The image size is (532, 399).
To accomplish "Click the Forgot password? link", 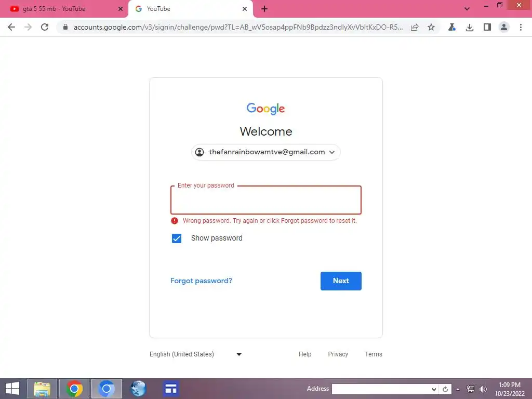I will tap(201, 281).
